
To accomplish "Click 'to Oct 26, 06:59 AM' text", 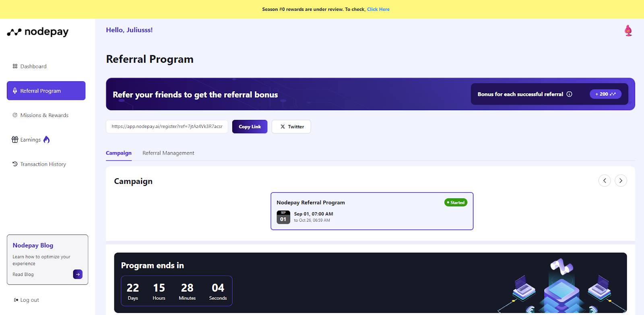I will 312,220.
